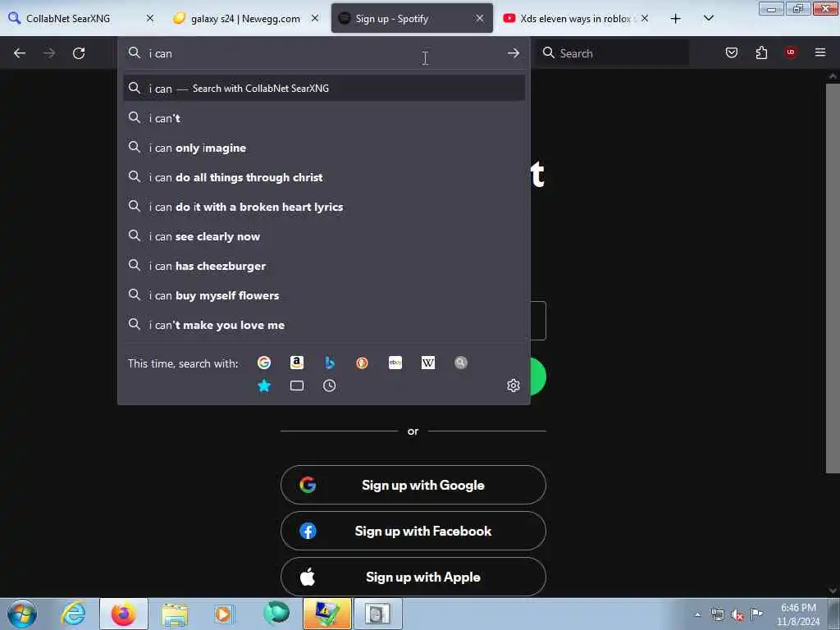Open the network tray icon
This screenshot has height=630, width=840.
pos(718,615)
